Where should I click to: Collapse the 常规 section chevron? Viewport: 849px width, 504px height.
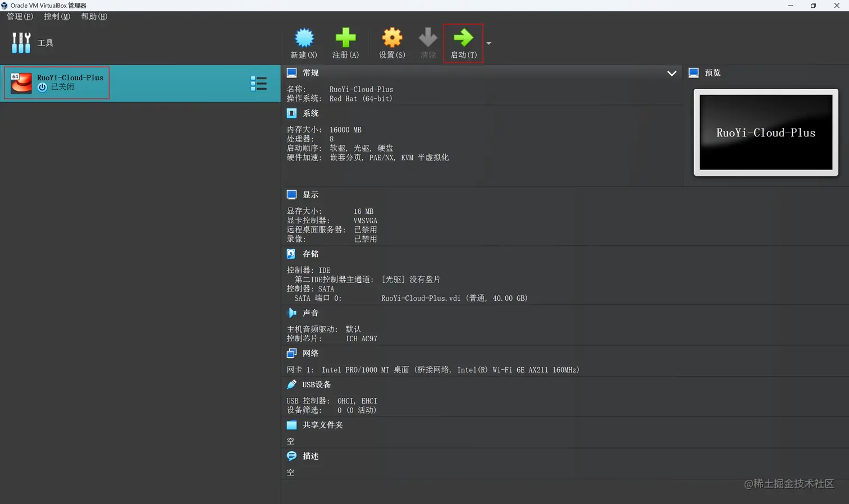pos(672,74)
